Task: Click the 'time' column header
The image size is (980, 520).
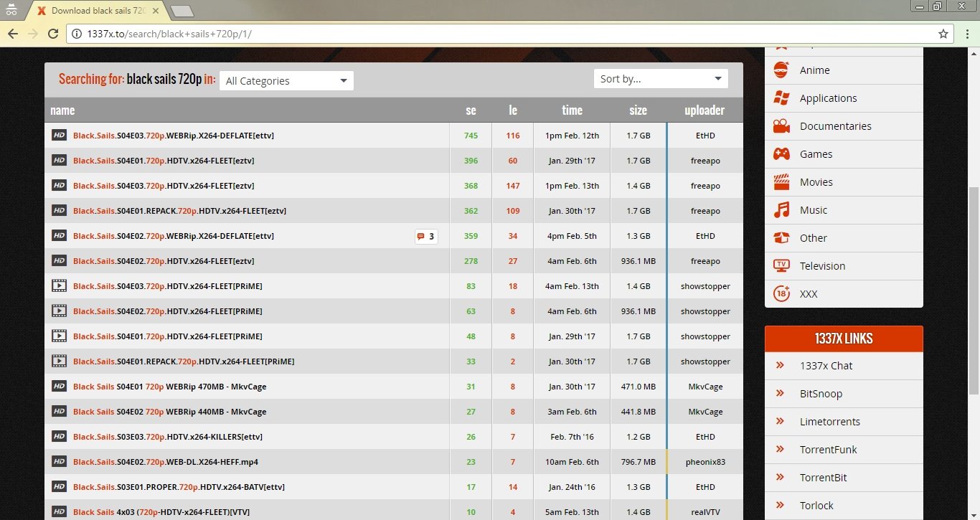Action: (572, 110)
